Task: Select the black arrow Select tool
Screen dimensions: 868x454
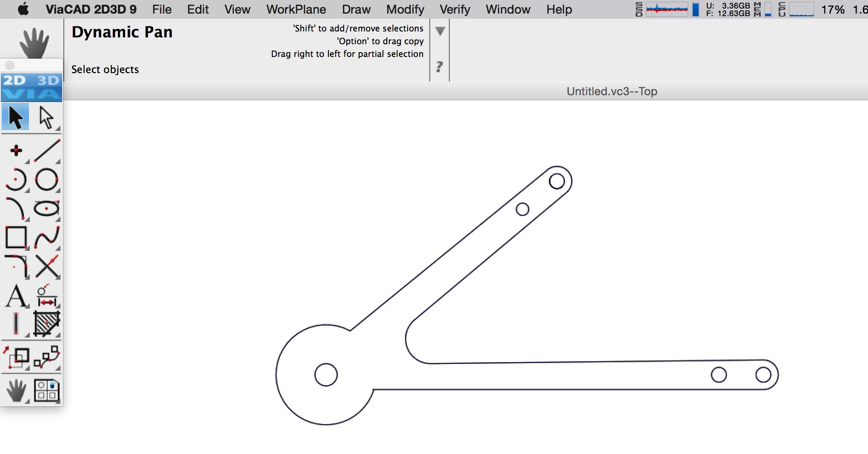Action: (x=16, y=117)
